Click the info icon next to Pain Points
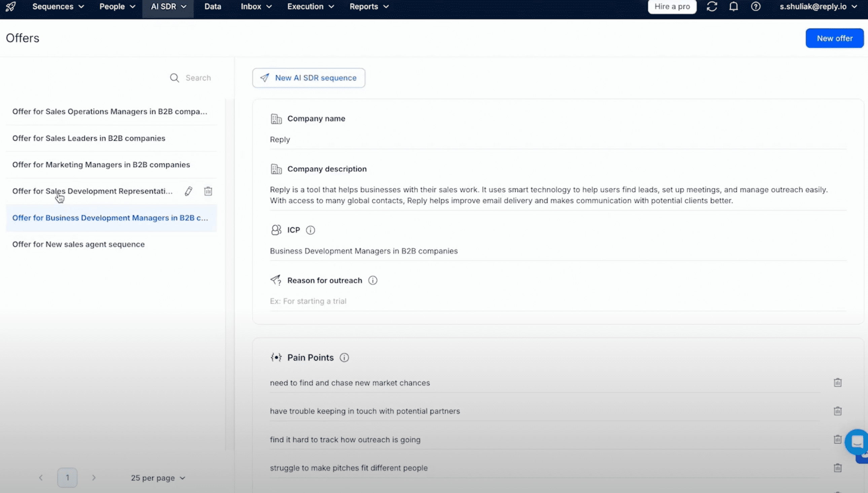Image resolution: width=868 pixels, height=493 pixels. (344, 357)
